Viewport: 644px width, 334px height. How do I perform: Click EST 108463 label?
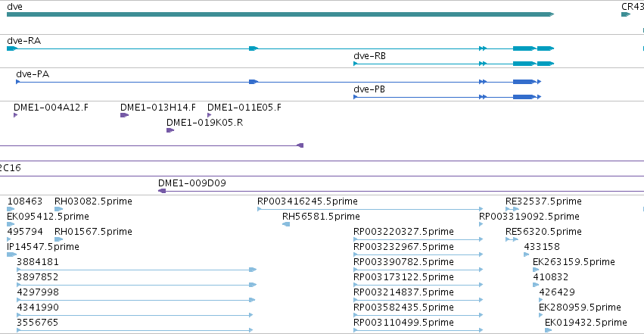tap(25, 201)
